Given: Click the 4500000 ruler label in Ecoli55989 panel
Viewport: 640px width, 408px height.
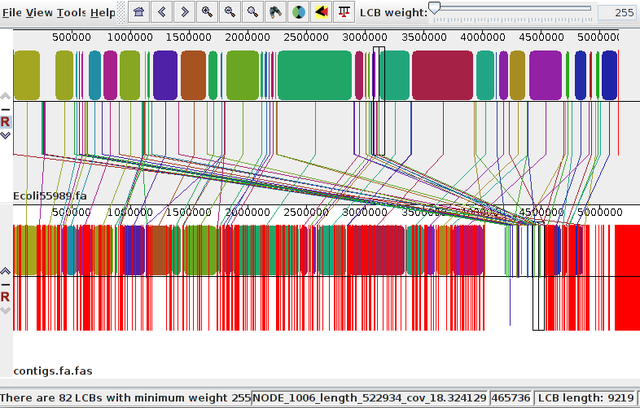Looking at the screenshot, I should coord(541,37).
